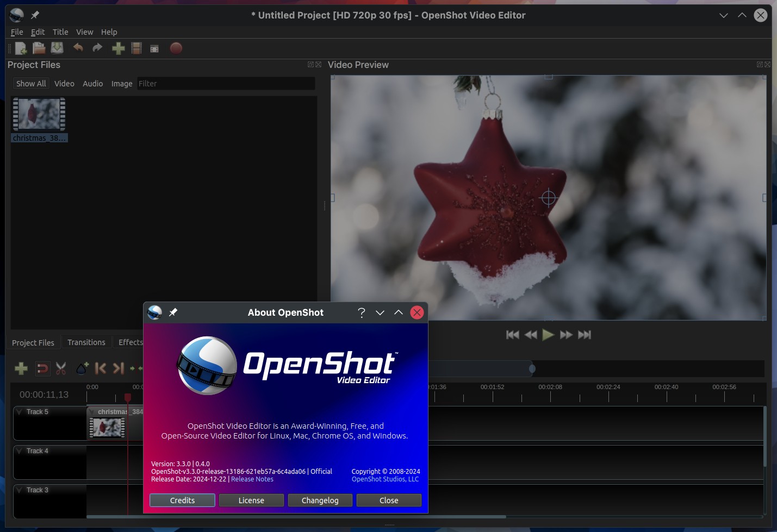
Task: Close the Video Preview panel
Action: pyautogui.click(x=768, y=65)
